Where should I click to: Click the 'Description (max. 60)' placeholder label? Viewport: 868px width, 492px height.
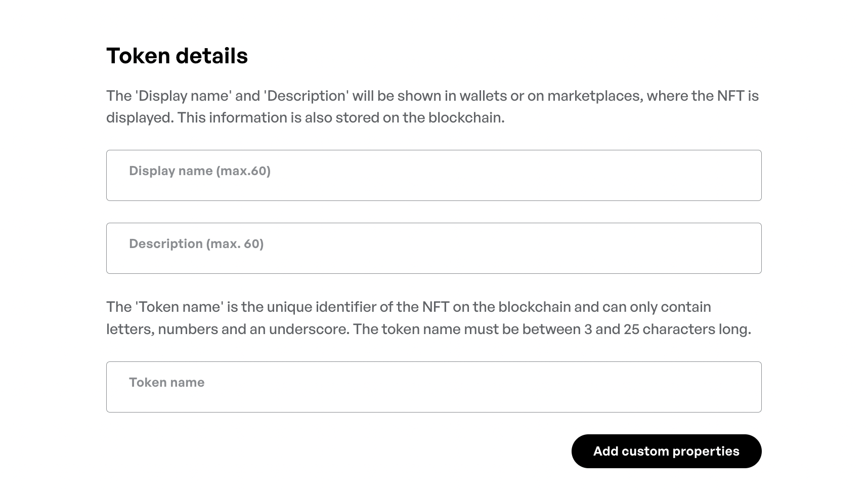(x=196, y=244)
